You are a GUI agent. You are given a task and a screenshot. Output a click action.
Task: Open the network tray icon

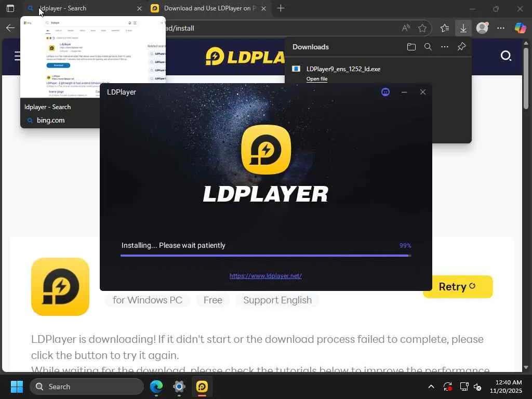(463, 387)
